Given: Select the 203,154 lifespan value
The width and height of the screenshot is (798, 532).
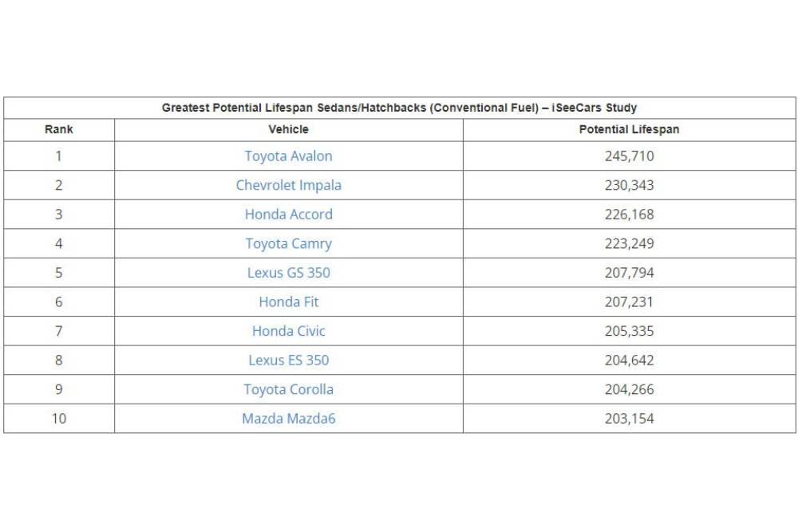Looking at the screenshot, I should (x=629, y=418).
